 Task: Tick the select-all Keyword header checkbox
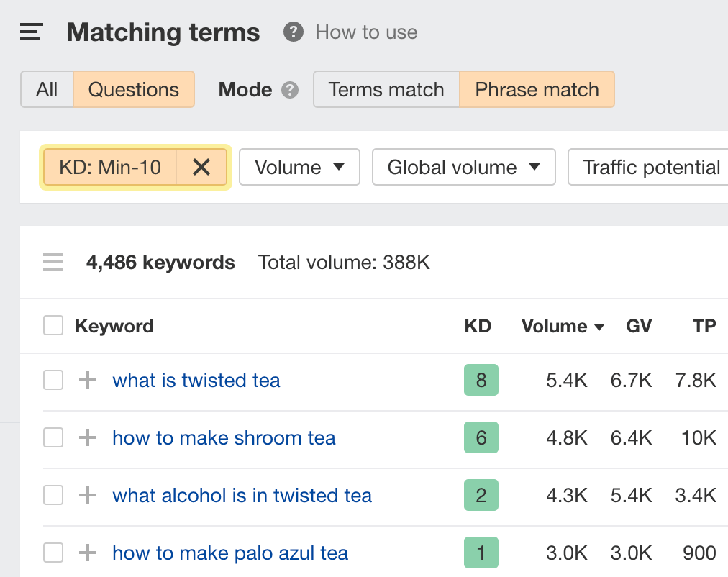click(53, 326)
